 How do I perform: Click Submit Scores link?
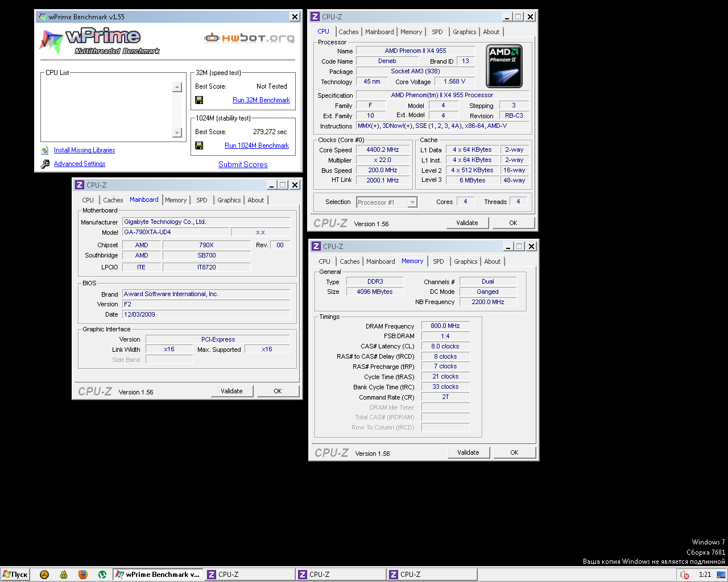[x=243, y=164]
